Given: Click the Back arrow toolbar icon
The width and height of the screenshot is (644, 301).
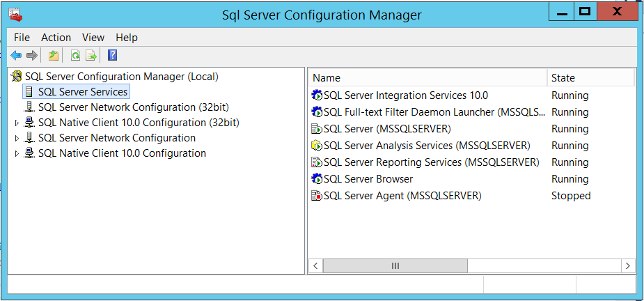Looking at the screenshot, I should tap(16, 55).
